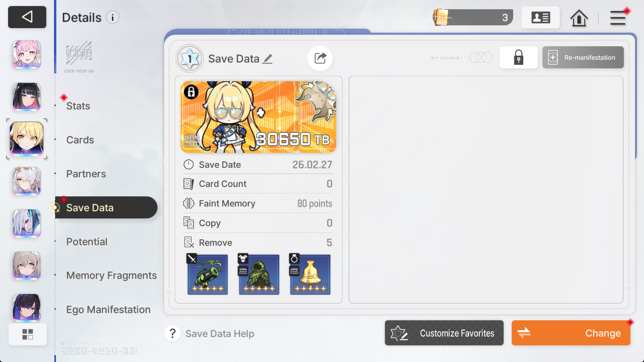Screen dimensions: 644x362
Task: Click the Re-manifestation button
Action: pos(583,57)
